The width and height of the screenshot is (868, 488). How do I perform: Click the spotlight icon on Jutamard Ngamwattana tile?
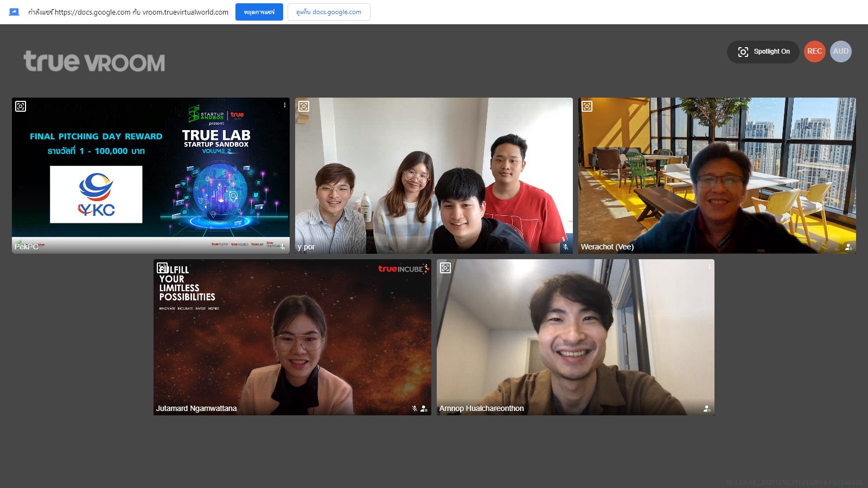click(162, 268)
